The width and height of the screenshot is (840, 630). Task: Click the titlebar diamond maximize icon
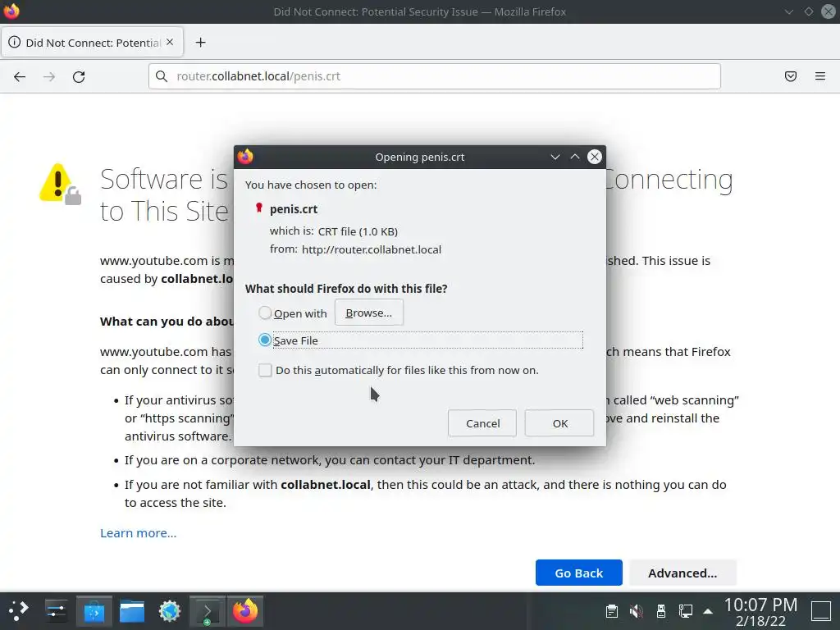[x=808, y=11]
